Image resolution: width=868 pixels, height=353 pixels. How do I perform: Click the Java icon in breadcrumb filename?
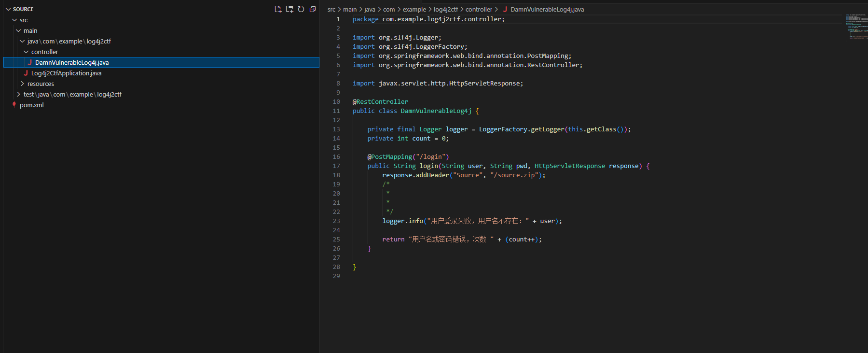pos(505,9)
